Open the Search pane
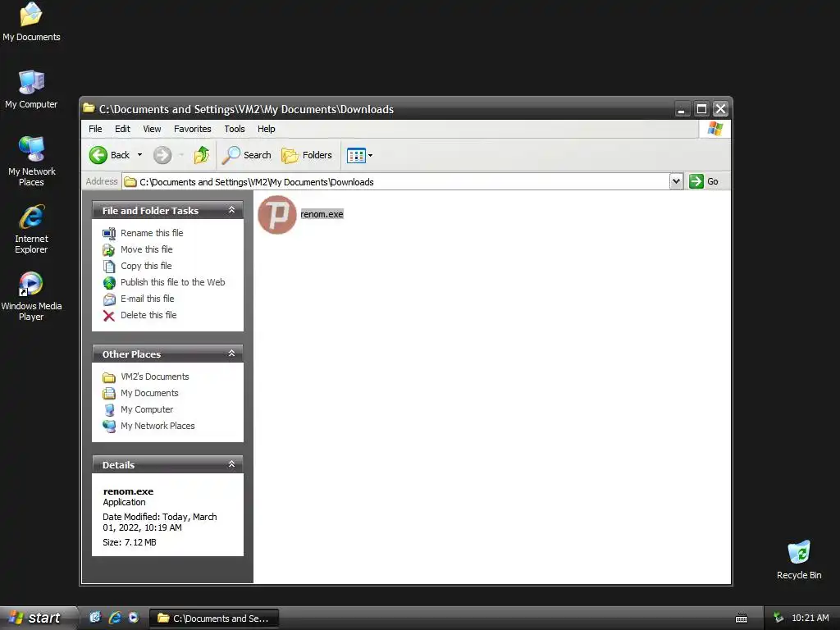This screenshot has height=630, width=840. click(x=247, y=155)
